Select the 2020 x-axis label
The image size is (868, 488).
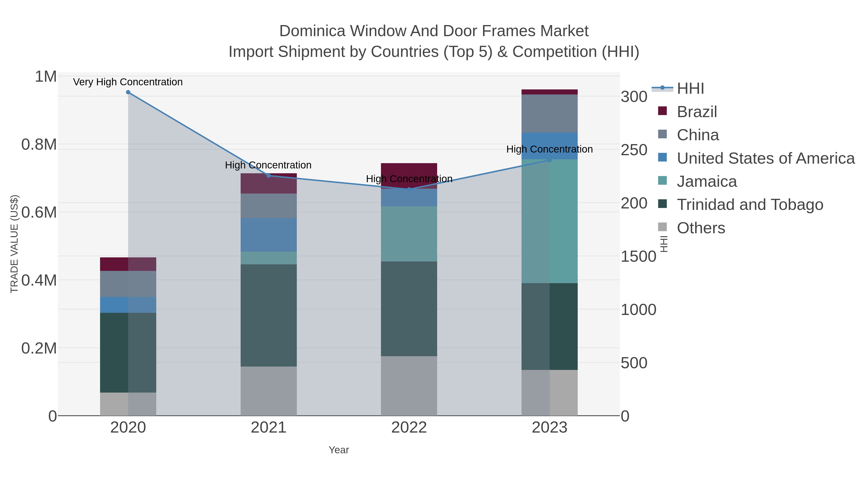pyautogui.click(x=128, y=428)
